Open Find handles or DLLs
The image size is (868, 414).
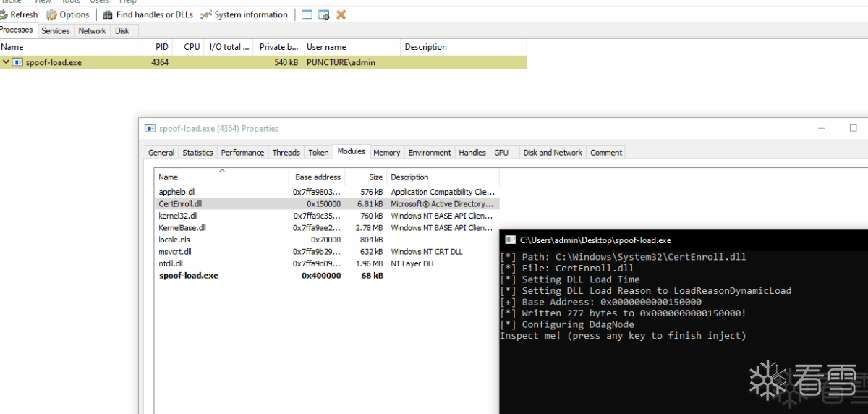click(148, 14)
